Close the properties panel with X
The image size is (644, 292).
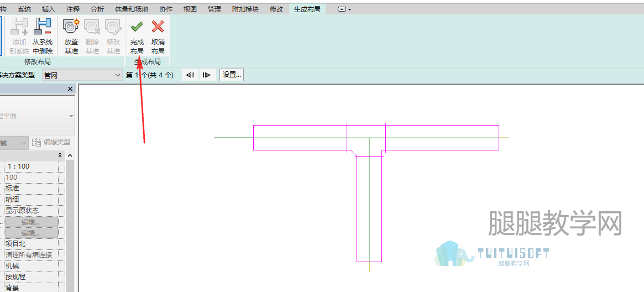tap(70, 88)
